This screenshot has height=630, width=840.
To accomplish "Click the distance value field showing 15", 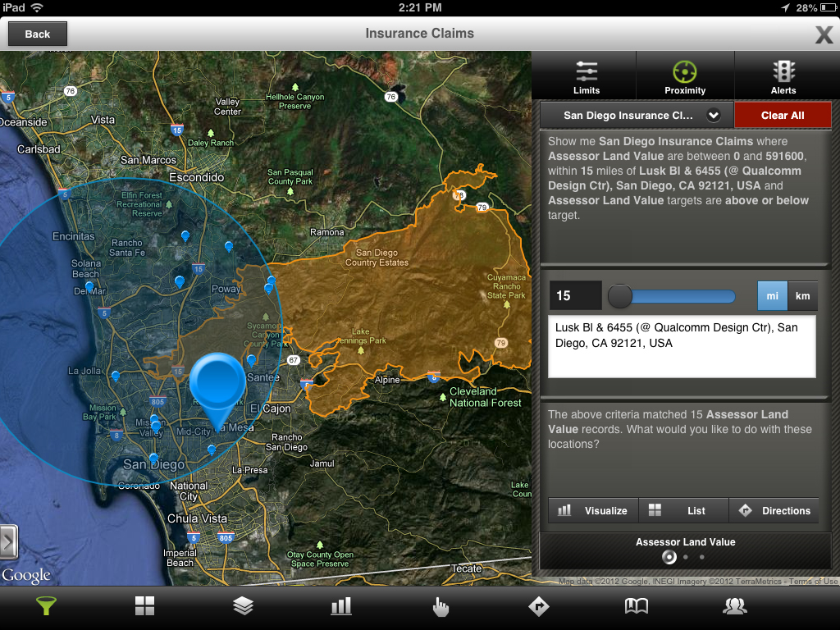I will [575, 295].
